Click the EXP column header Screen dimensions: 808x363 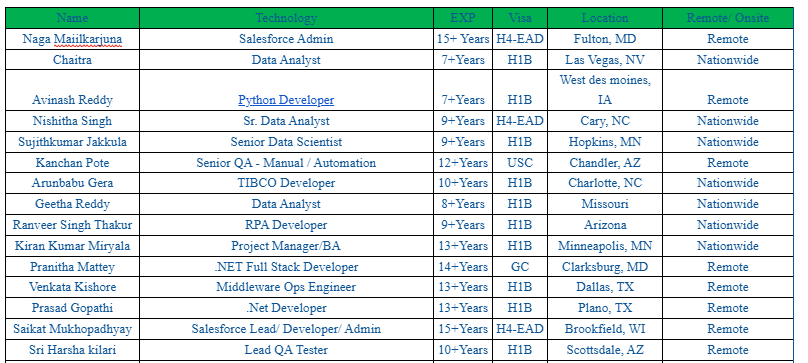pos(463,18)
